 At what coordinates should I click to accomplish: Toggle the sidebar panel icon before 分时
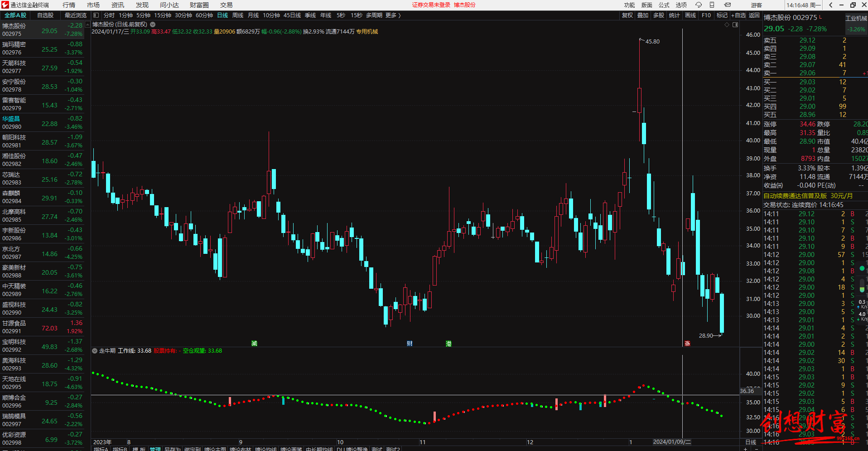(x=96, y=15)
